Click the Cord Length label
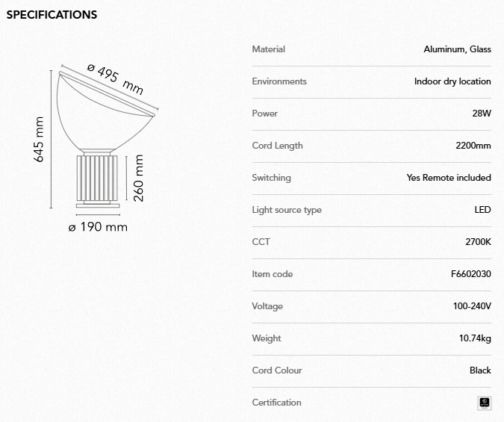 pyautogui.click(x=277, y=146)
